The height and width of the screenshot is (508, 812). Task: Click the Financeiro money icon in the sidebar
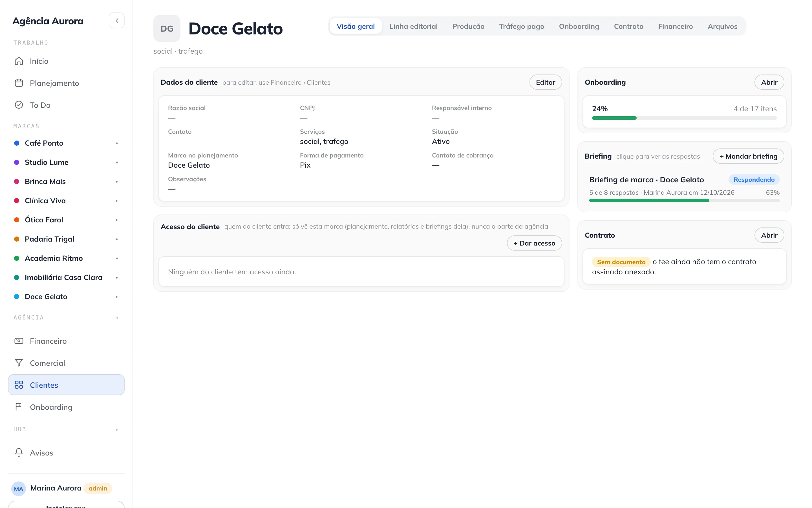click(x=19, y=341)
